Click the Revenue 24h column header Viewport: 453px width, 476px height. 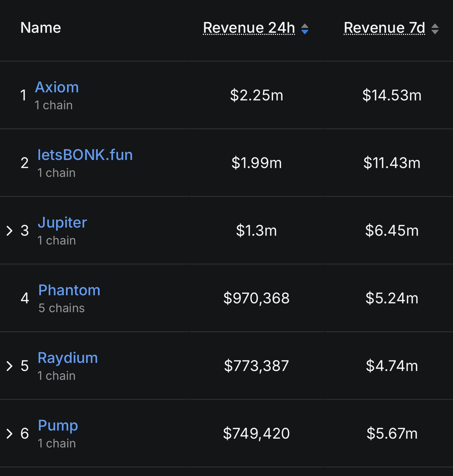(x=249, y=28)
